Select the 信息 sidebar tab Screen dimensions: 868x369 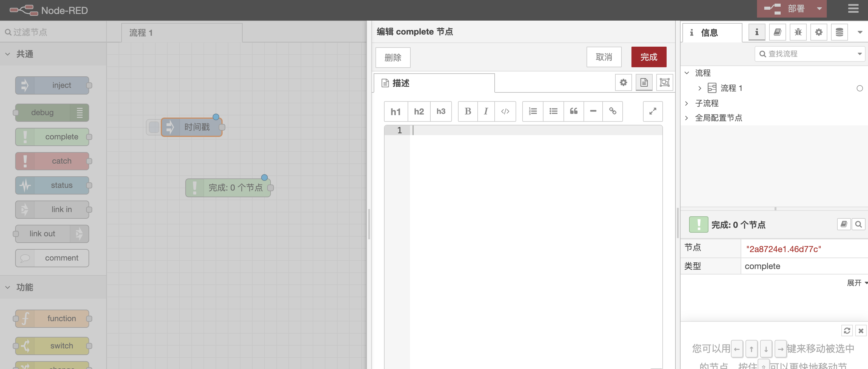coord(712,33)
